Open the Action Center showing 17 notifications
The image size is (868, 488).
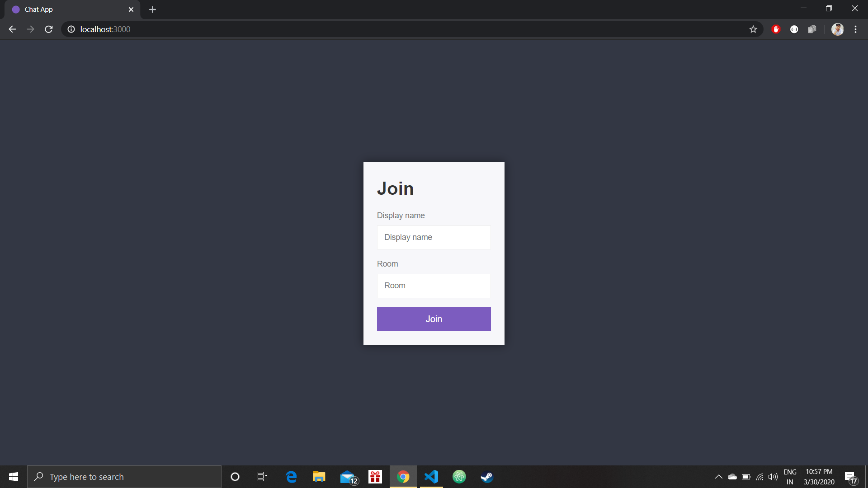pos(850,477)
